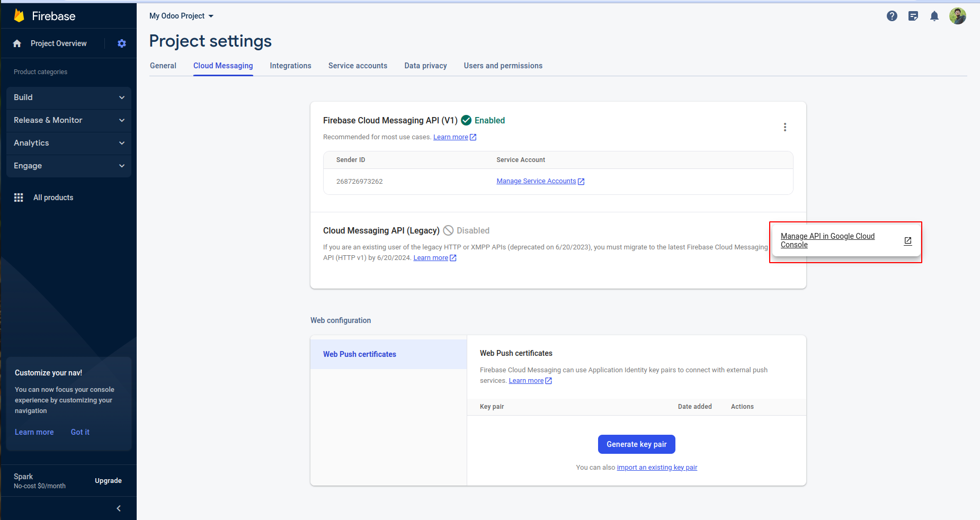Viewport: 980px width, 520px height.
Task: Switch to the Integrations tab
Action: 290,66
